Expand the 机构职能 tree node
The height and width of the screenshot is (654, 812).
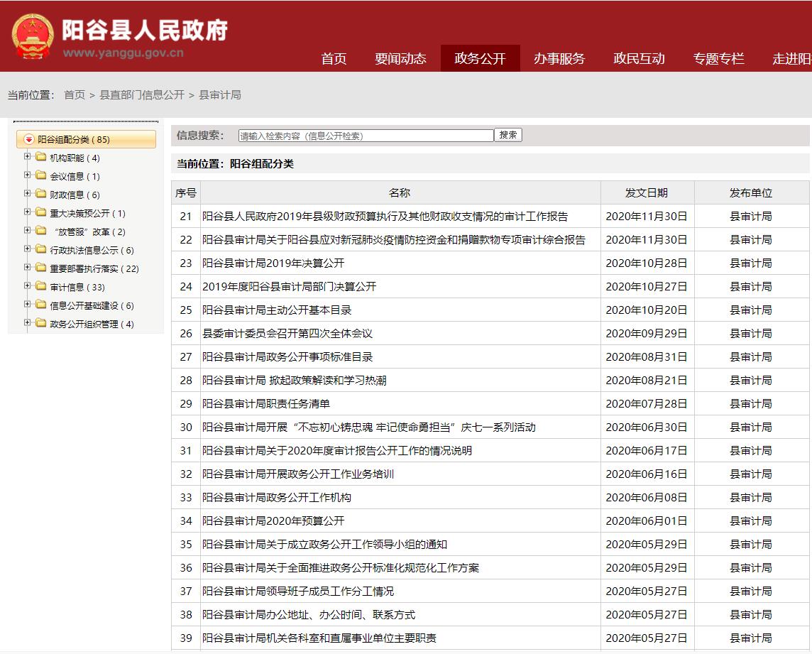(x=28, y=156)
